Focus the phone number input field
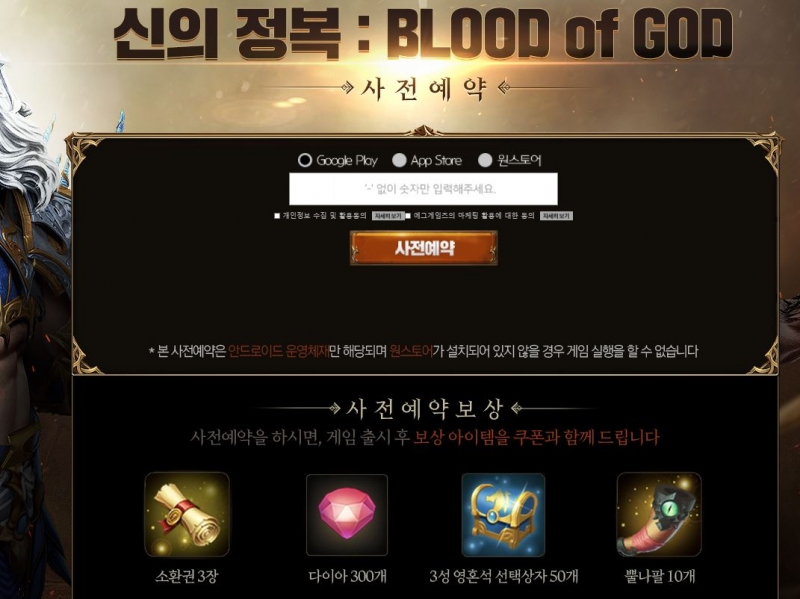 pyautogui.click(x=423, y=189)
